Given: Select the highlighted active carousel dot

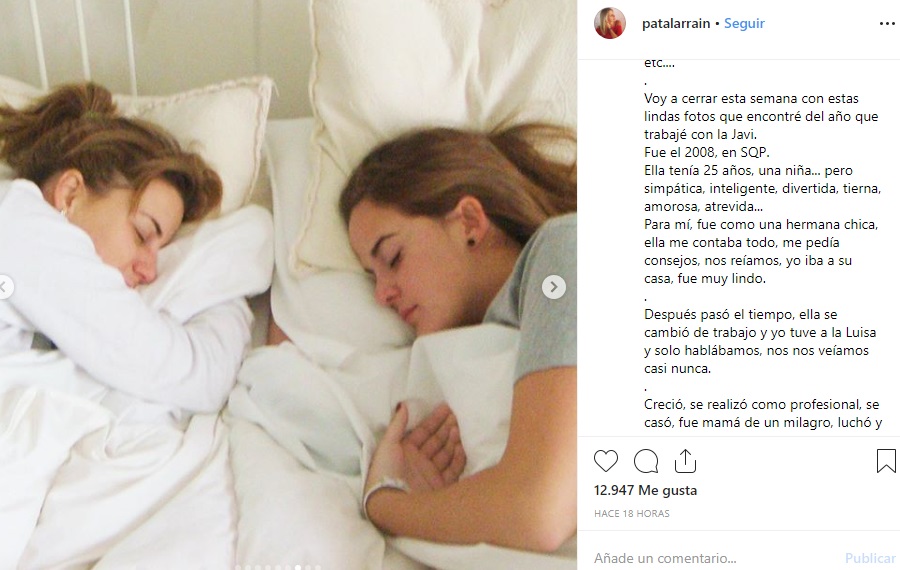Looking at the screenshot, I should (x=298, y=568).
